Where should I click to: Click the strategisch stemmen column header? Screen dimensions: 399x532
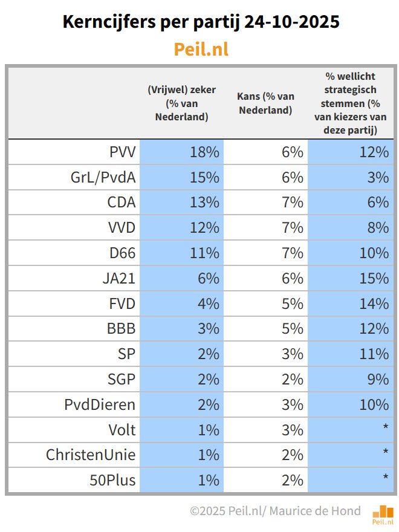(351, 103)
